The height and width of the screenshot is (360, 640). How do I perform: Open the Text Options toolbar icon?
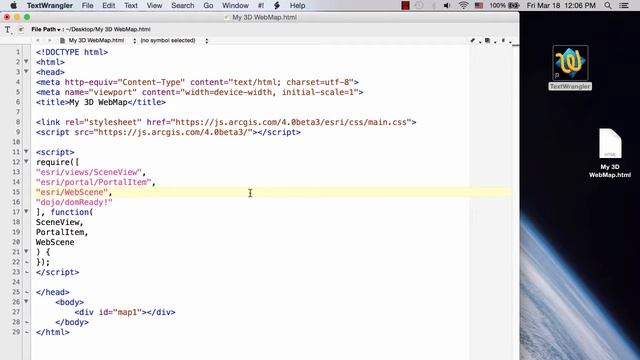click(8, 29)
